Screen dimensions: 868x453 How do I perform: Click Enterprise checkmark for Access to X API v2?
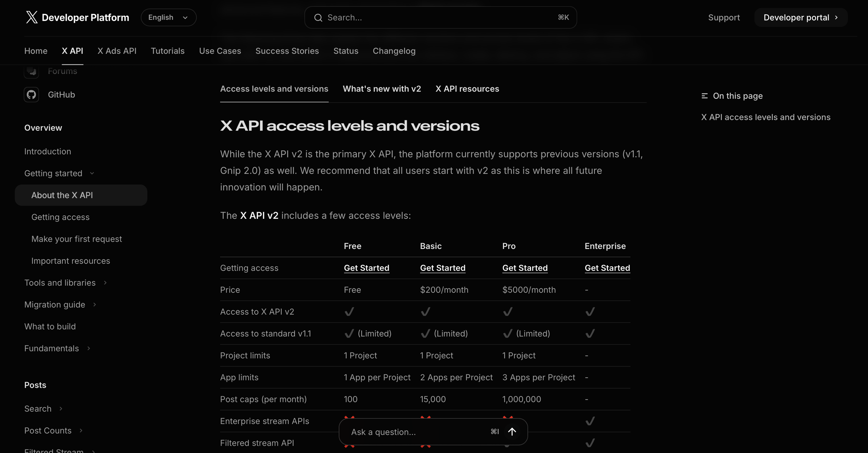590,312
